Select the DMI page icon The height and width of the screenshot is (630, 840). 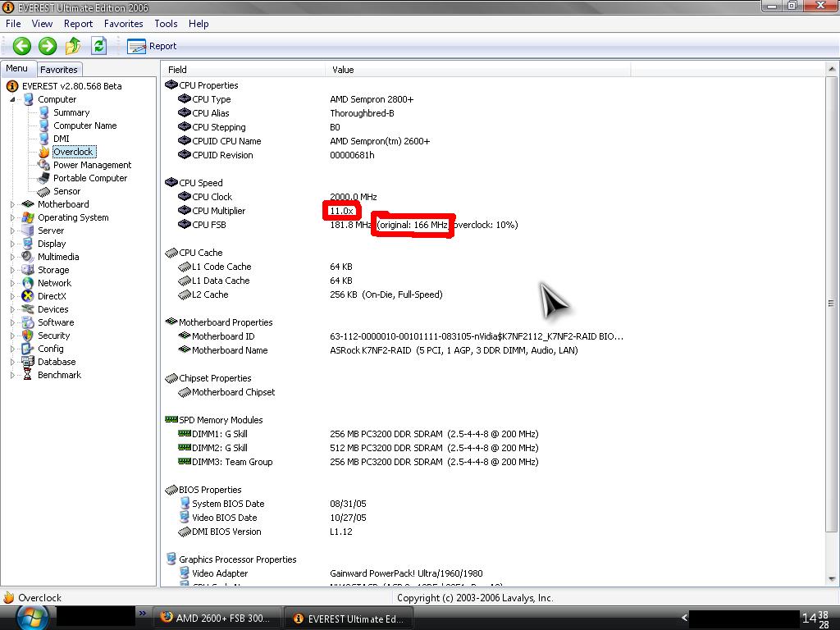pos(44,139)
